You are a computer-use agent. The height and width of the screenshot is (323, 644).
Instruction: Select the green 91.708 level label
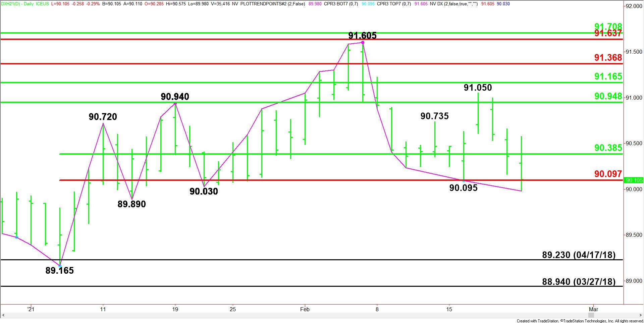pos(608,26)
